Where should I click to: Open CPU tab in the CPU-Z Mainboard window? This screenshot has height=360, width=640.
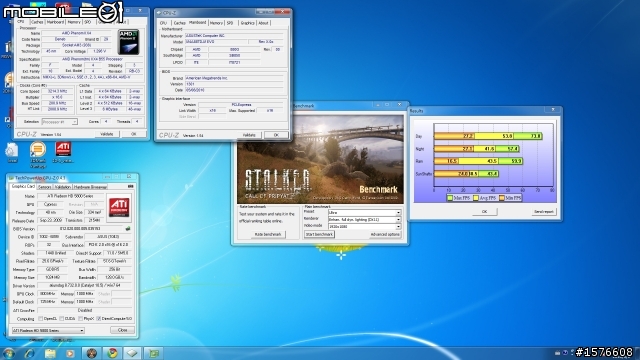164,23
